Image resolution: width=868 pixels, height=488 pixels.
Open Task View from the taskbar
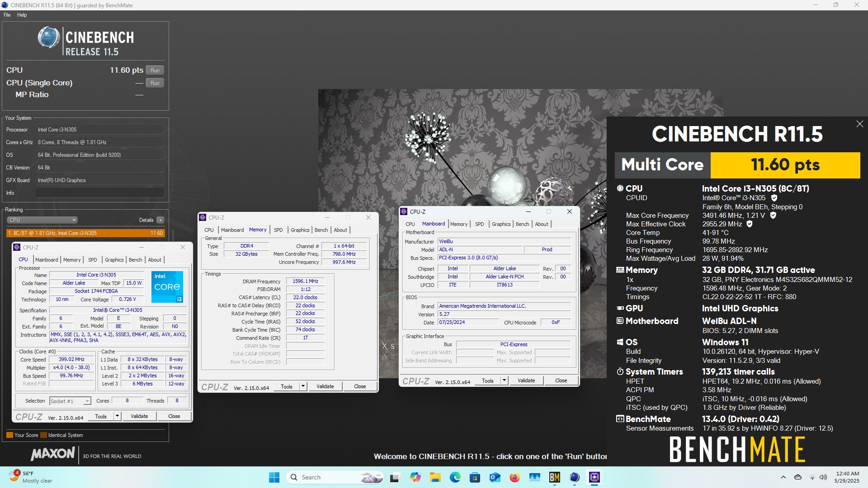pos(395,478)
